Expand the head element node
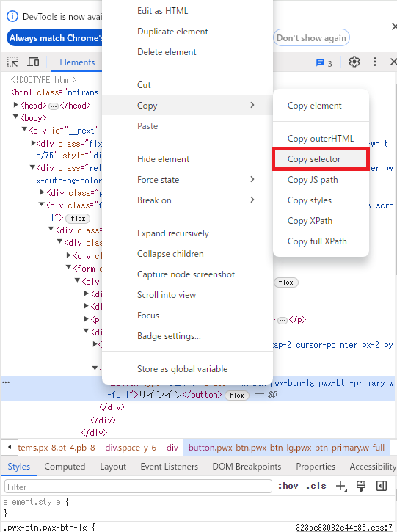The image size is (397, 532). [x=15, y=105]
